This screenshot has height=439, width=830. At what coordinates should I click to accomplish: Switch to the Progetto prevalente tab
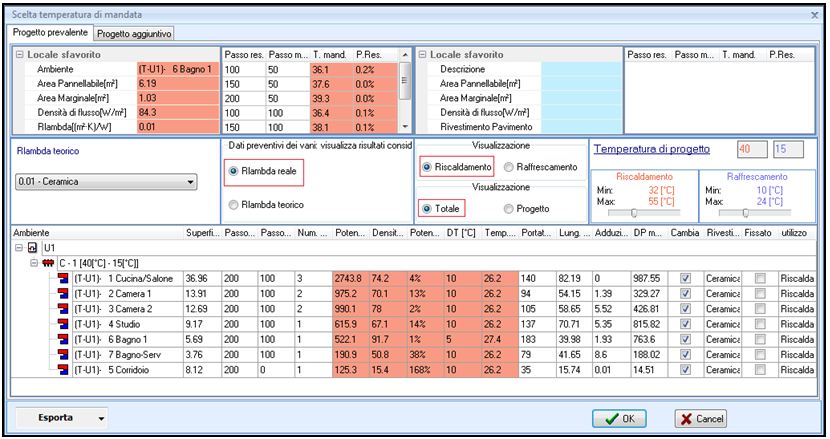(x=50, y=33)
